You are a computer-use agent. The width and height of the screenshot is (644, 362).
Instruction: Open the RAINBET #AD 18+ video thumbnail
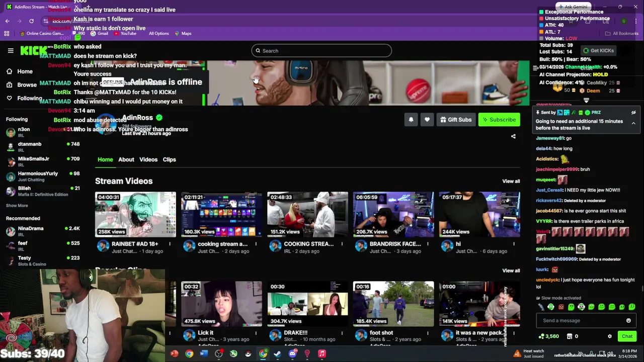click(x=136, y=214)
